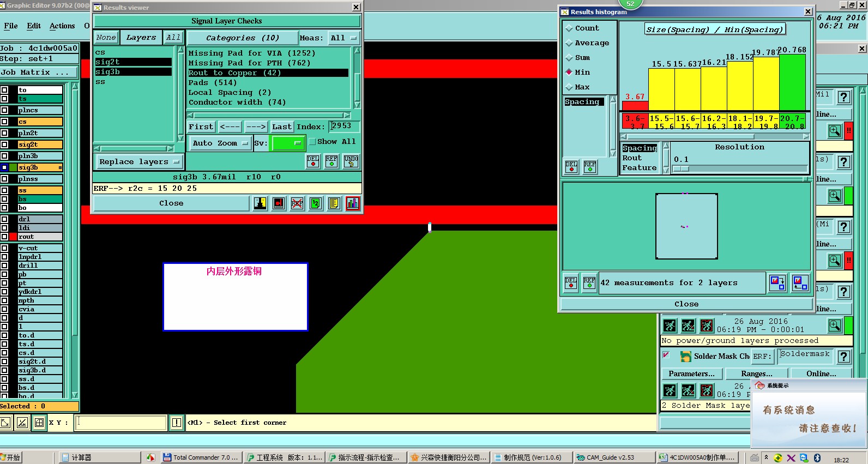The height and width of the screenshot is (464, 868).
Task: Open the histogram icon in Results viewer
Action: [353, 203]
